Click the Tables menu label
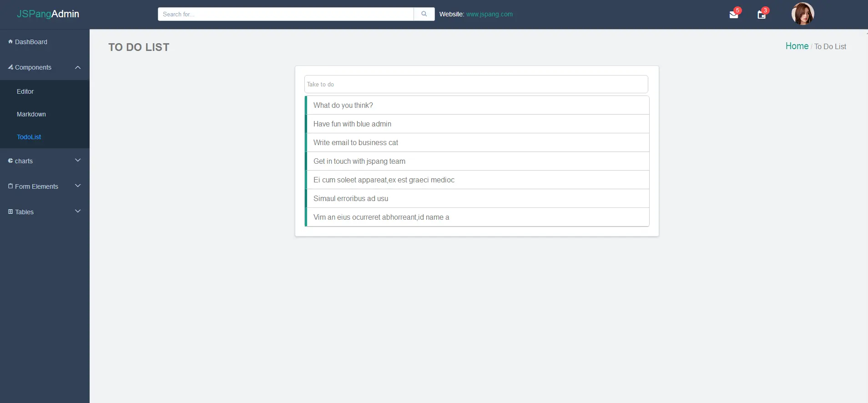Image resolution: width=868 pixels, height=403 pixels. tap(24, 212)
